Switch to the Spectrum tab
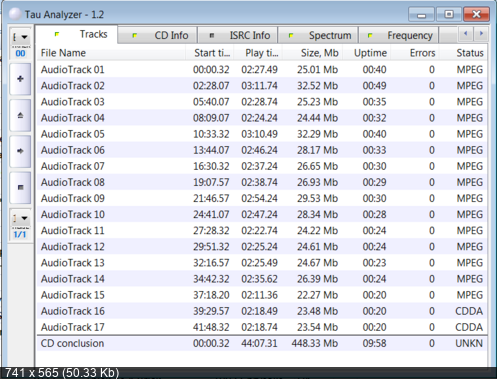This screenshot has height=379, width=497. pyautogui.click(x=318, y=35)
